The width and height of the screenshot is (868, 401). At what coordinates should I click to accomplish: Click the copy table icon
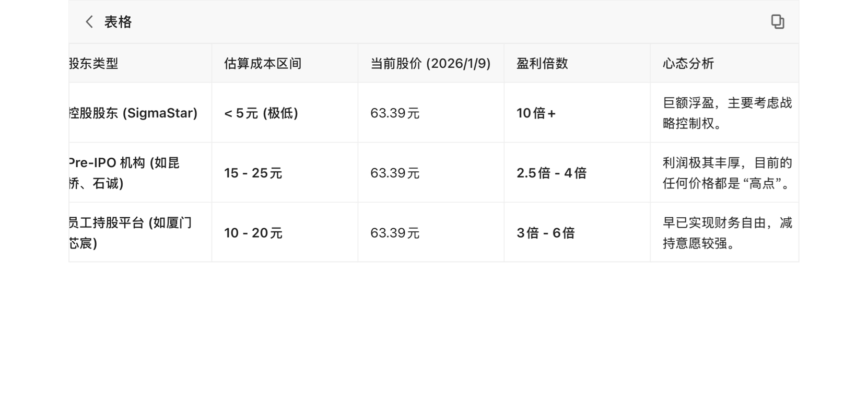(x=777, y=22)
